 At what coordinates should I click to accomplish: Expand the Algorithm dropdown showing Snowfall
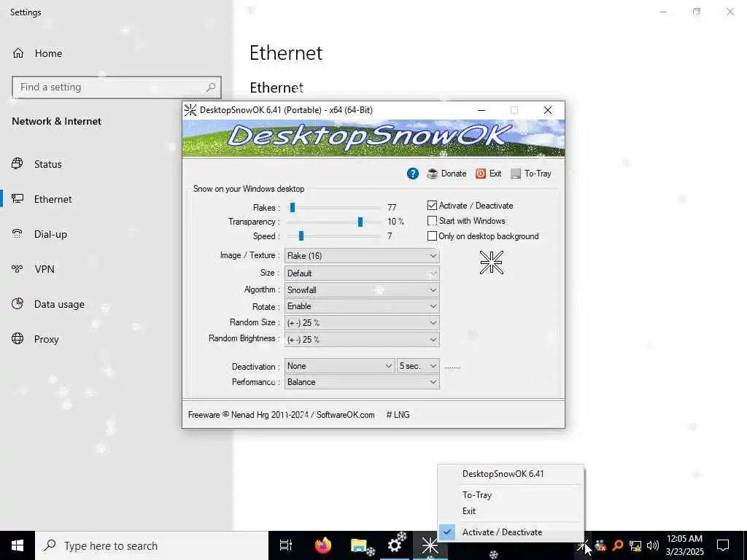pyautogui.click(x=362, y=290)
